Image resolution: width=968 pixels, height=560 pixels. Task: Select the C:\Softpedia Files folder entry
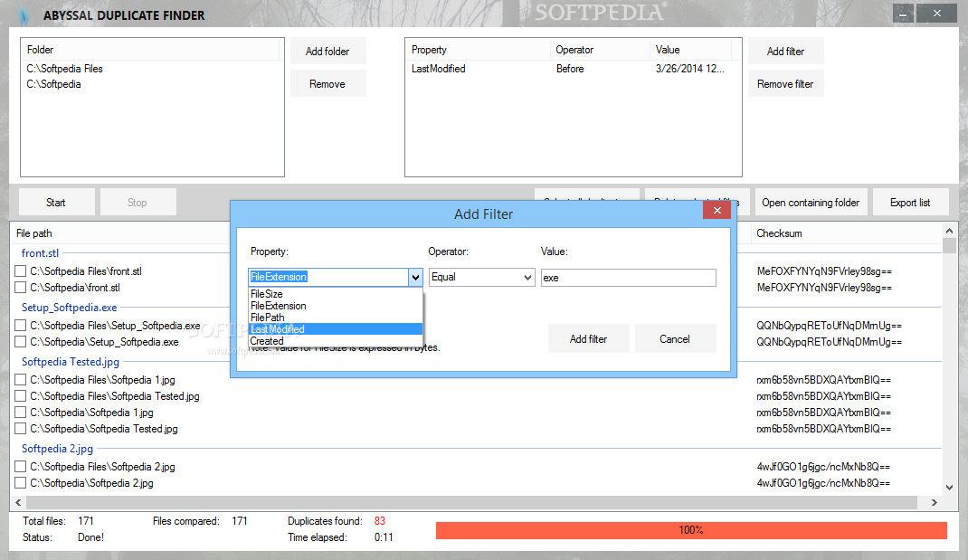(152, 69)
